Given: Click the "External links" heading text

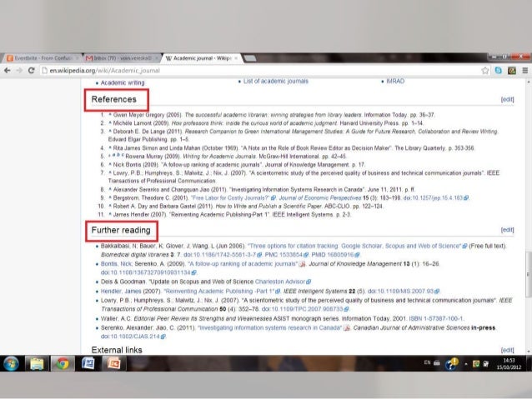Looking at the screenshot, I should coord(117,350).
